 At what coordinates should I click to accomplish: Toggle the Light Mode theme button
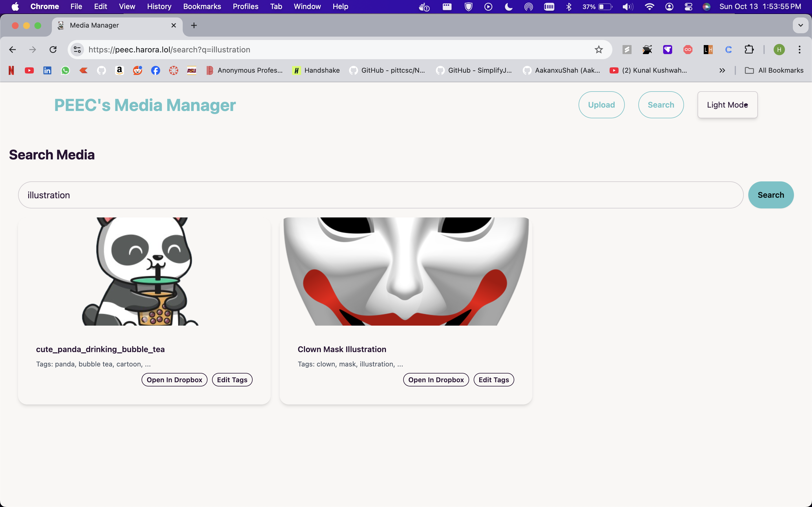click(727, 105)
